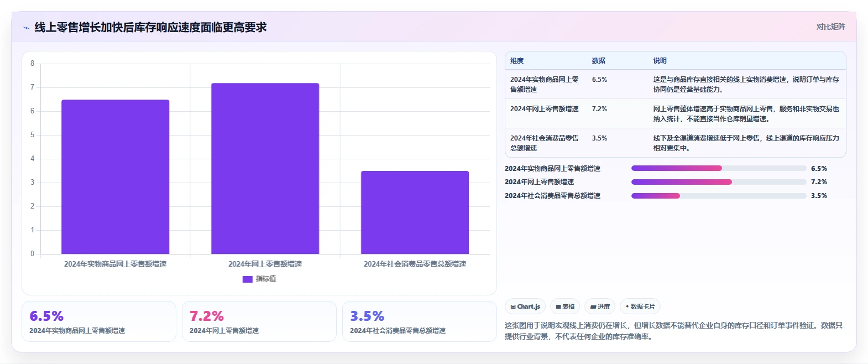Click the y-axis tick label 8
The height and width of the screenshot is (364, 868).
(32, 63)
